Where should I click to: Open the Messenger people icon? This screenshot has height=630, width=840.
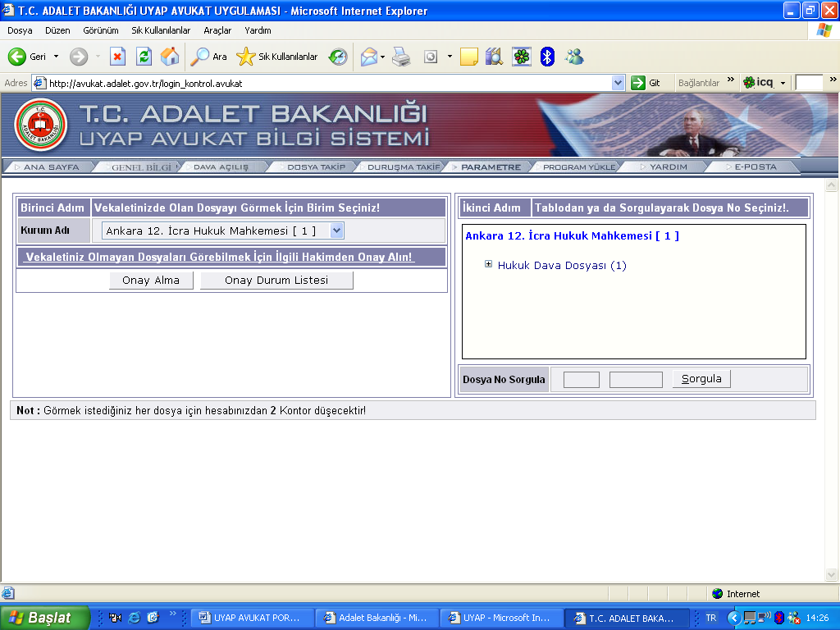pyautogui.click(x=574, y=57)
